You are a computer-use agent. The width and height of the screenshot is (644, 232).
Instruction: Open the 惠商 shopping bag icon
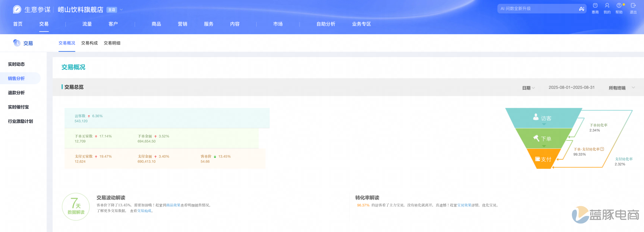595,5
